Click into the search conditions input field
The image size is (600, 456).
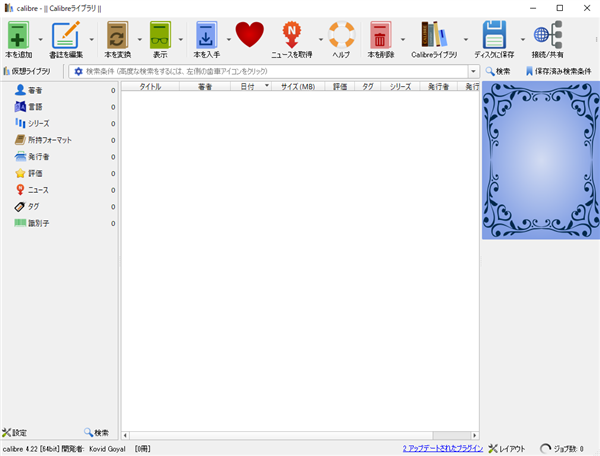pos(276,72)
